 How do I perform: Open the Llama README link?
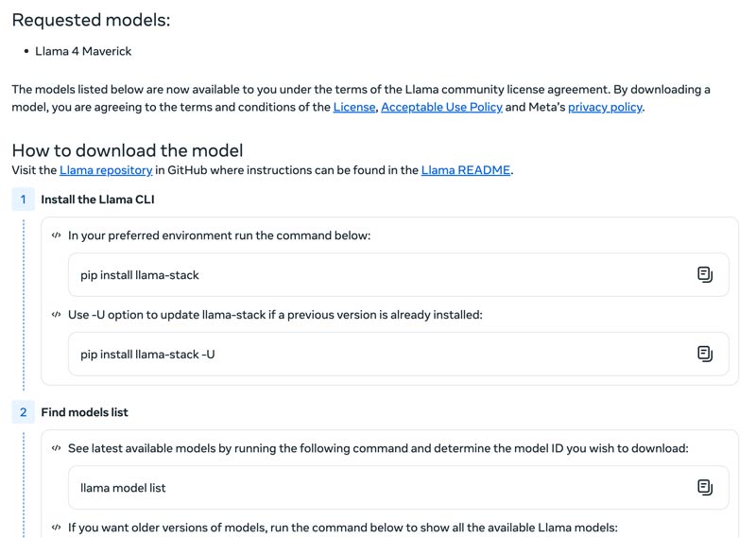click(466, 170)
